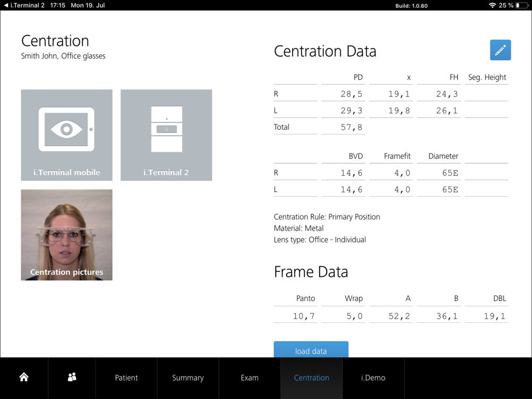Screen dimensions: 532x399
Task: Click the DBL column header
Action: click(x=500, y=298)
